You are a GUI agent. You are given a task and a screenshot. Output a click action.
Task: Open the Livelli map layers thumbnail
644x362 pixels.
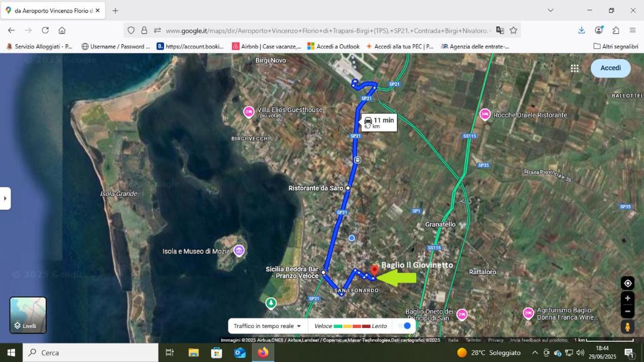[x=28, y=315]
